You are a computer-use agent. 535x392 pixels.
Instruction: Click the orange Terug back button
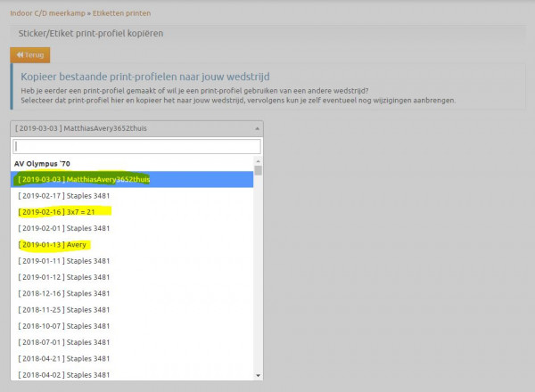29,55
